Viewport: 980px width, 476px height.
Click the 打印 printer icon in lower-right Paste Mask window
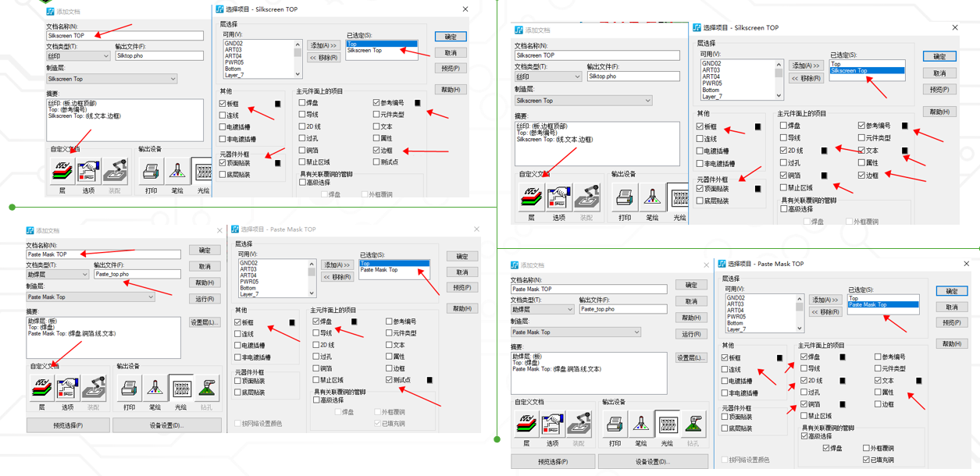(x=615, y=424)
